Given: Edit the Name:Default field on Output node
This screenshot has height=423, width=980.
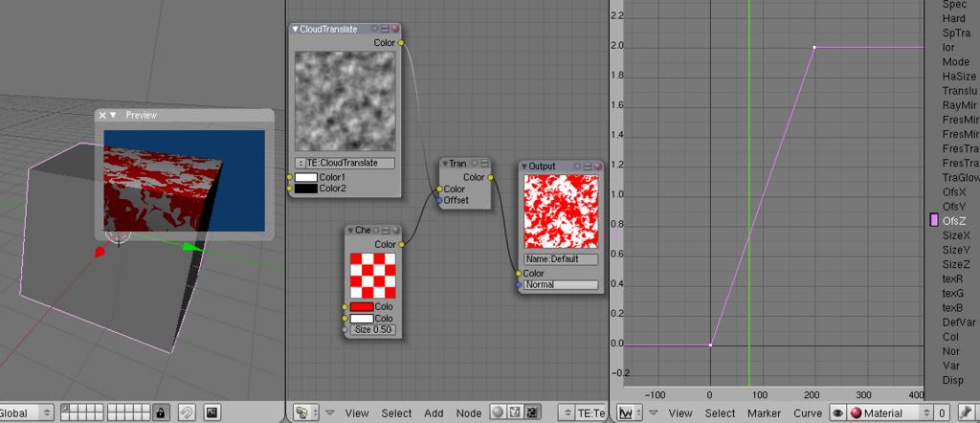Looking at the screenshot, I should click(x=561, y=258).
